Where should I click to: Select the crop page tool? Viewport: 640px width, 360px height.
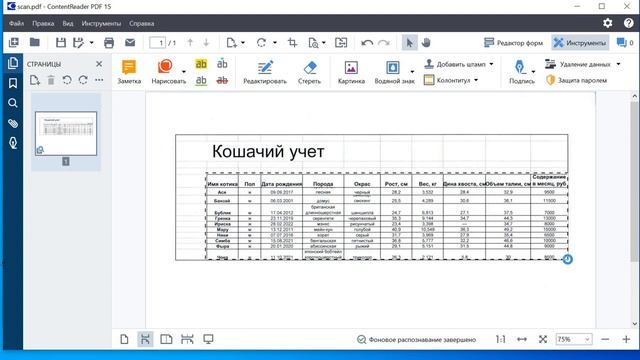292,42
